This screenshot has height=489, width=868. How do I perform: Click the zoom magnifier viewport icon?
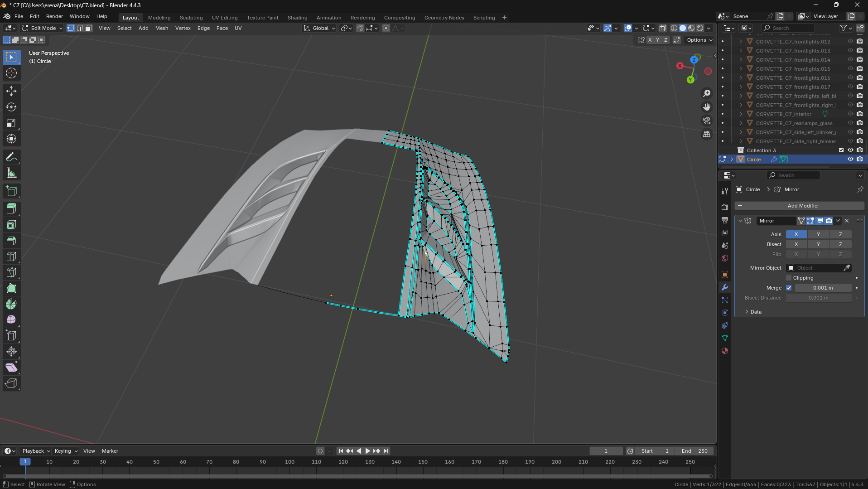[x=707, y=93]
